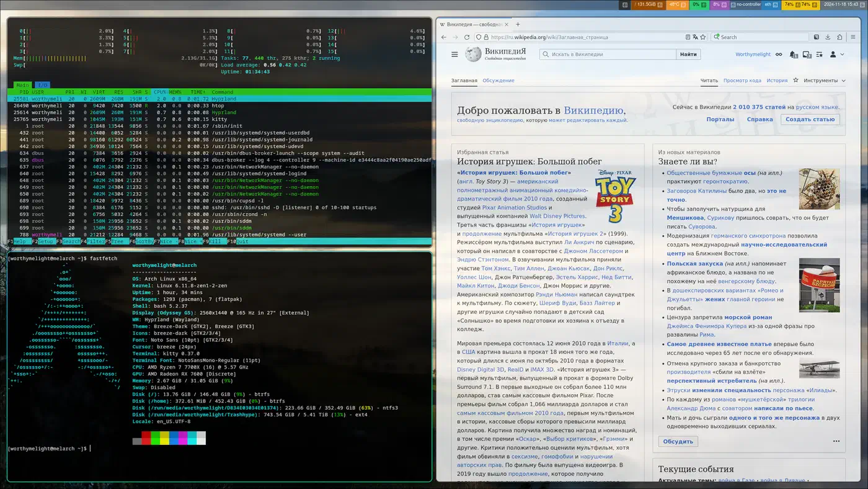Viewport: 868px width, 489px height.
Task: Click the translate page icon in address bar
Action: (x=696, y=37)
